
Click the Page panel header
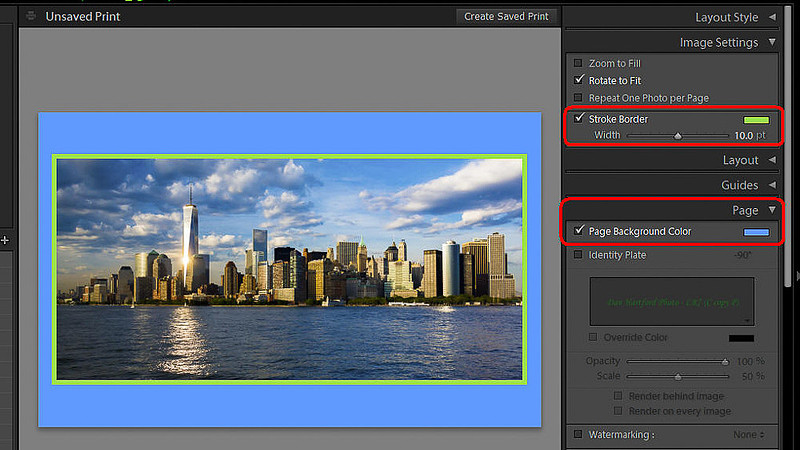coord(672,210)
